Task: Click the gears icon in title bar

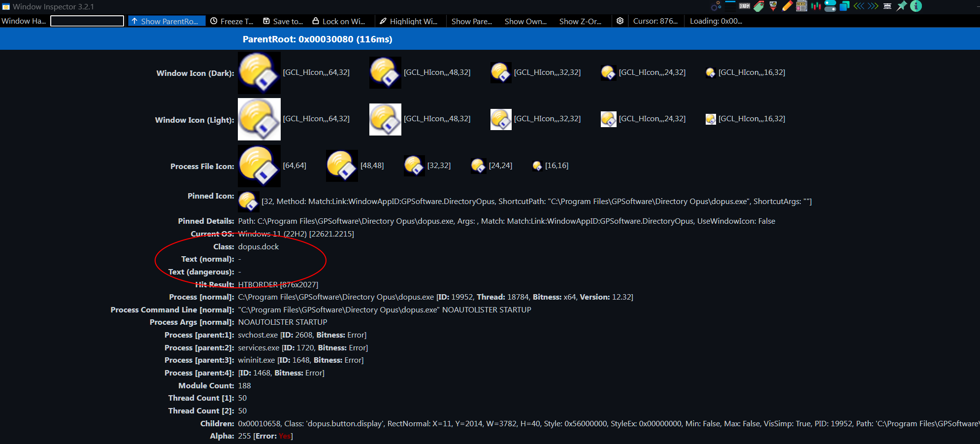Action: [x=716, y=6]
